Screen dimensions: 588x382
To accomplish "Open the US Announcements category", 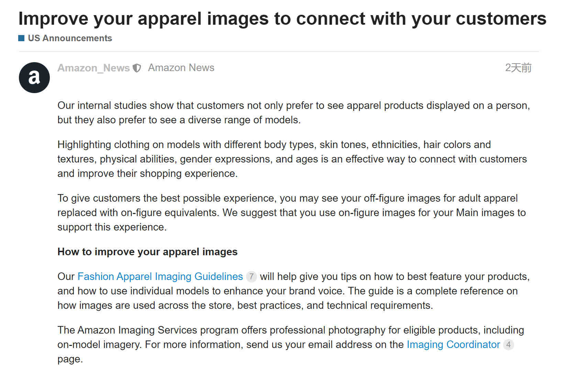I will click(x=70, y=38).
